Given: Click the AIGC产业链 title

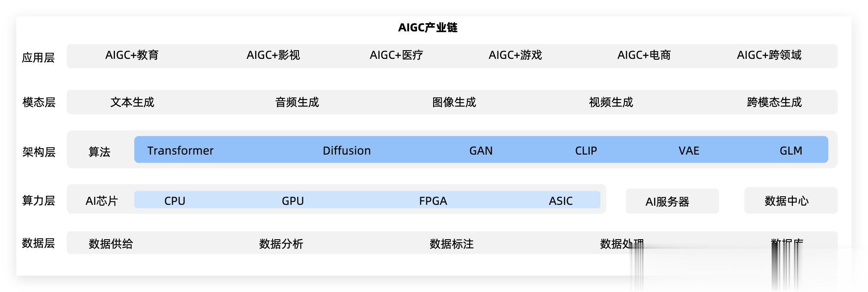Looking at the screenshot, I should click(428, 28).
